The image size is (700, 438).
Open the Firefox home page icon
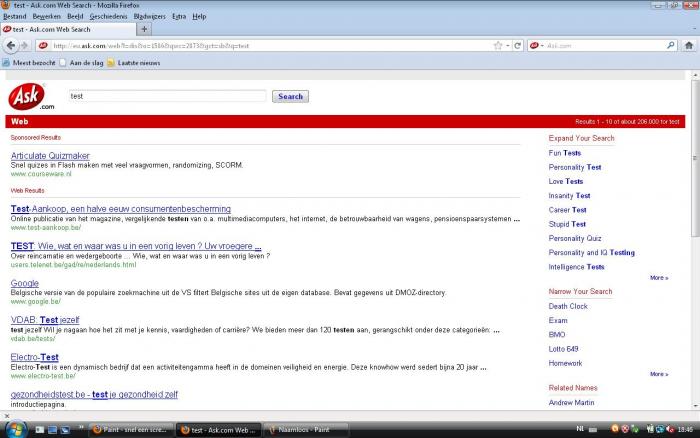(x=689, y=46)
